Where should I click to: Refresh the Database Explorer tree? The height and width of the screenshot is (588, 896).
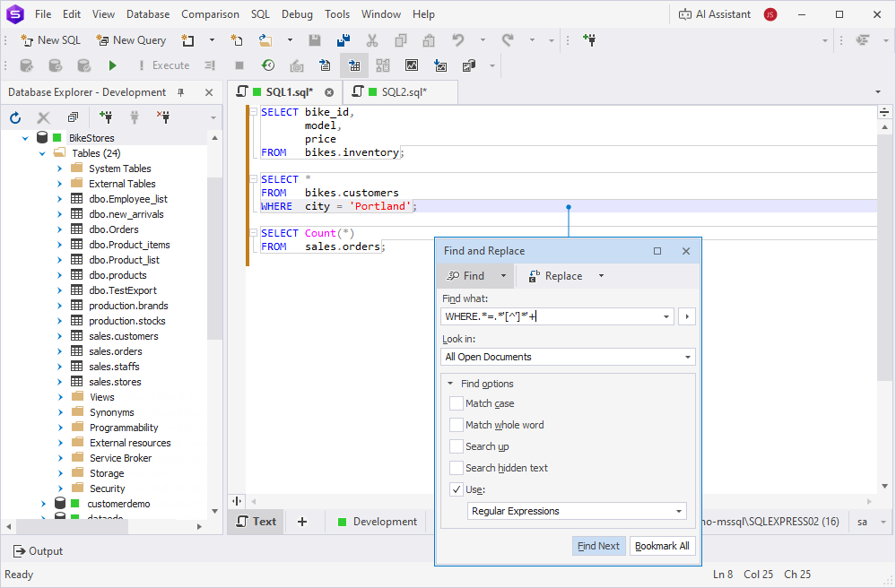pyautogui.click(x=15, y=117)
